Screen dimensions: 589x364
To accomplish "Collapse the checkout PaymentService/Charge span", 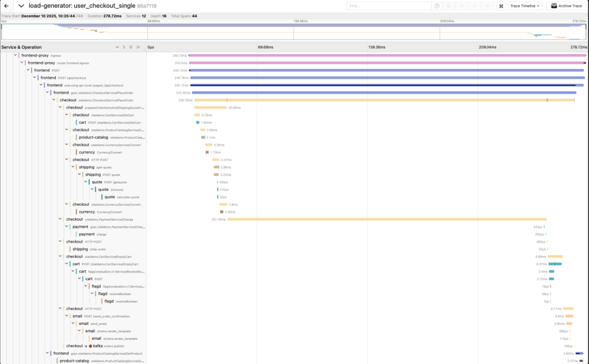I will coord(60,219).
